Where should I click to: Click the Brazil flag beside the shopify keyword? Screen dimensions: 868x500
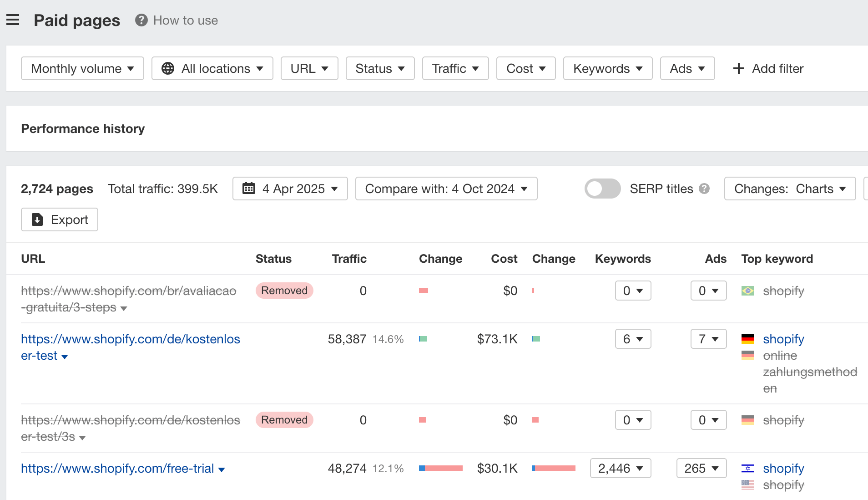coord(747,291)
